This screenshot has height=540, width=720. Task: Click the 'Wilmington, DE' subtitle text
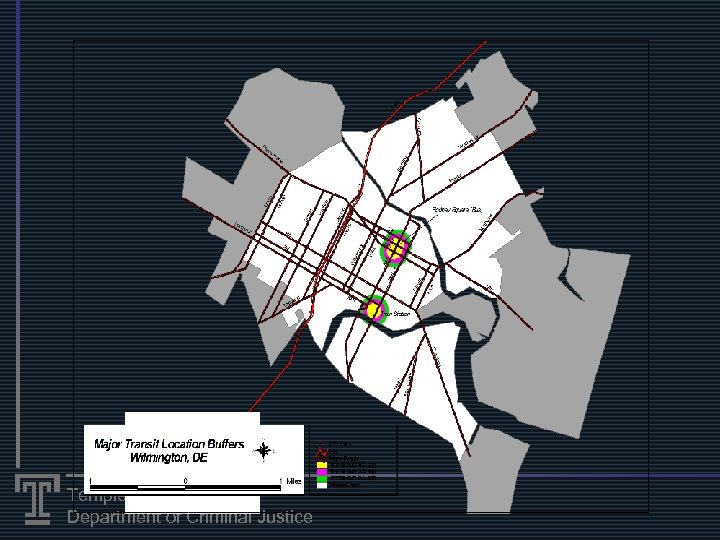(169, 458)
